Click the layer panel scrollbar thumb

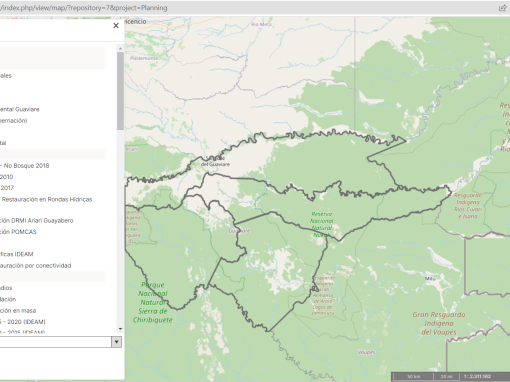pos(120,91)
